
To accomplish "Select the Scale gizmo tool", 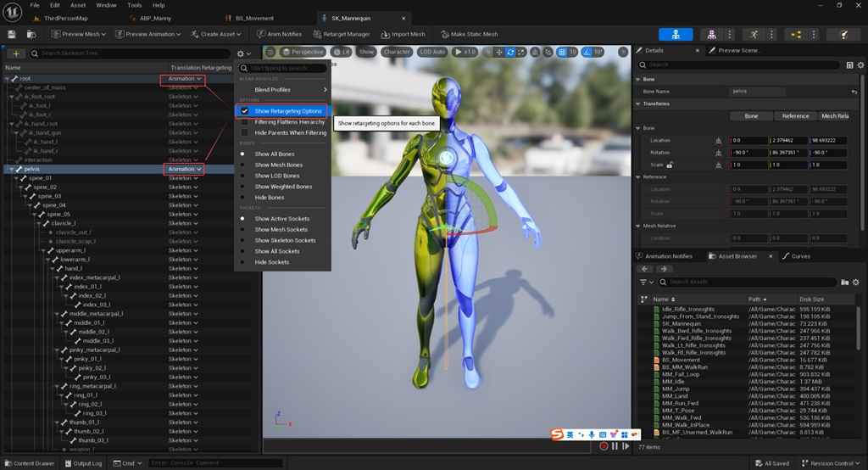I will tap(521, 52).
